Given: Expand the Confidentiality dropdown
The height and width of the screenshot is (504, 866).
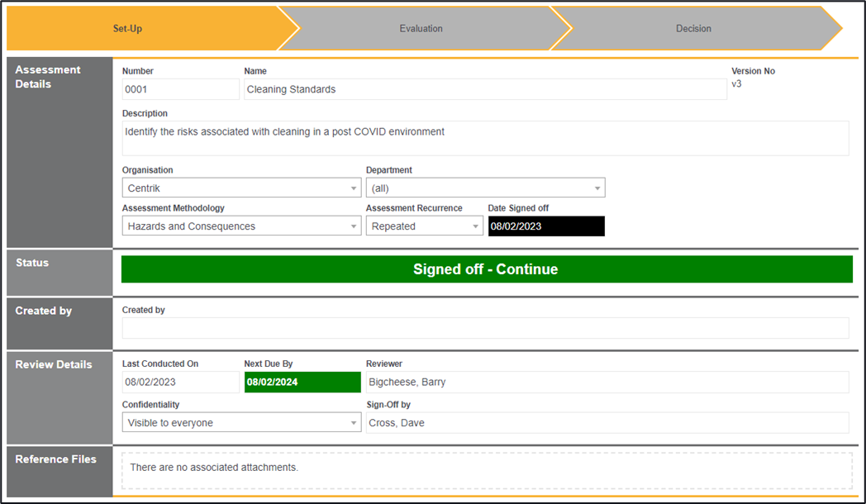Looking at the screenshot, I should [241, 423].
